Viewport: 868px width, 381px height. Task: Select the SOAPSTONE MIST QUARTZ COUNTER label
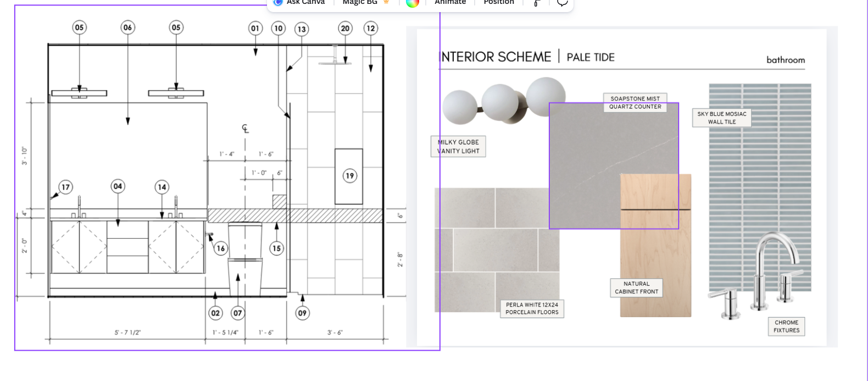635,103
